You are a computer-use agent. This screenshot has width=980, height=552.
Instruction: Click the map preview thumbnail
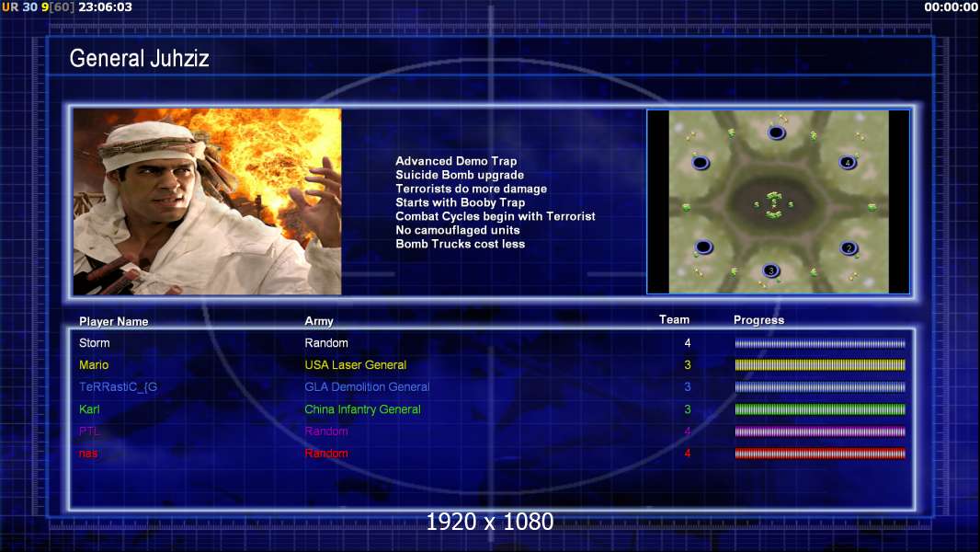point(778,201)
